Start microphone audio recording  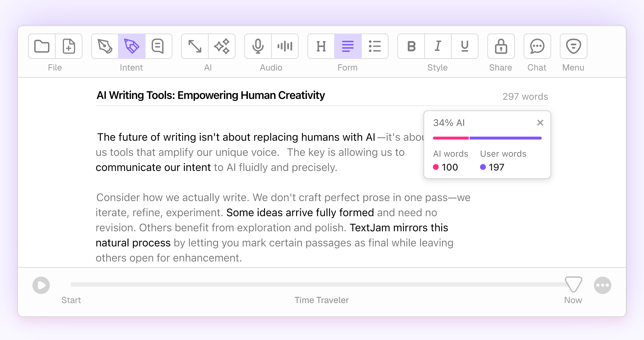pyautogui.click(x=258, y=46)
